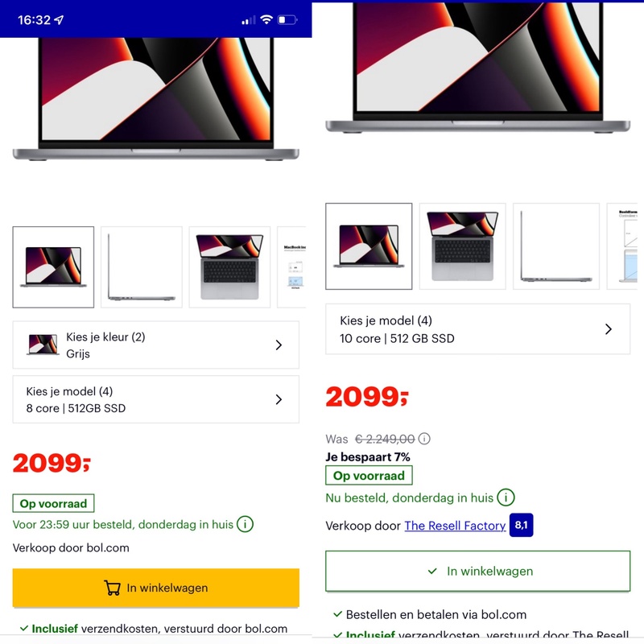Add to cart with yellow 'In winkelwagen' button
This screenshot has height=644, width=644.
click(x=155, y=588)
